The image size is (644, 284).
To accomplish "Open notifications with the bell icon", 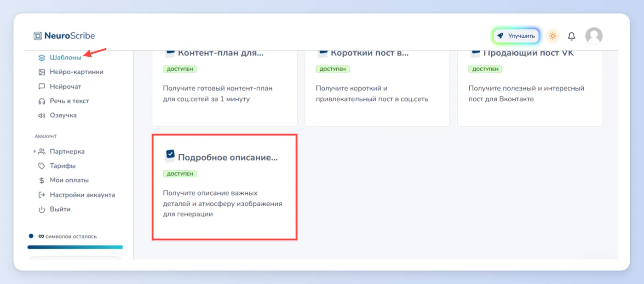I will [x=571, y=36].
